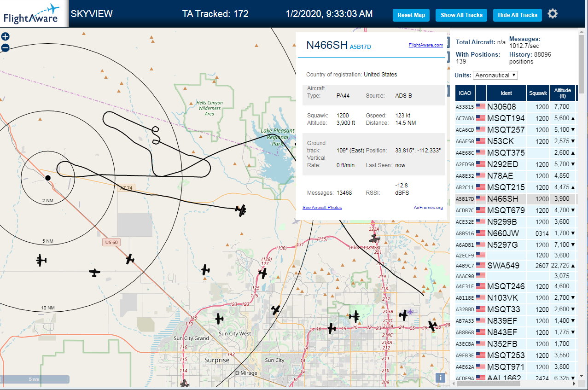588x390 pixels.
Task: Click Show All Tracks button
Action: click(x=461, y=15)
